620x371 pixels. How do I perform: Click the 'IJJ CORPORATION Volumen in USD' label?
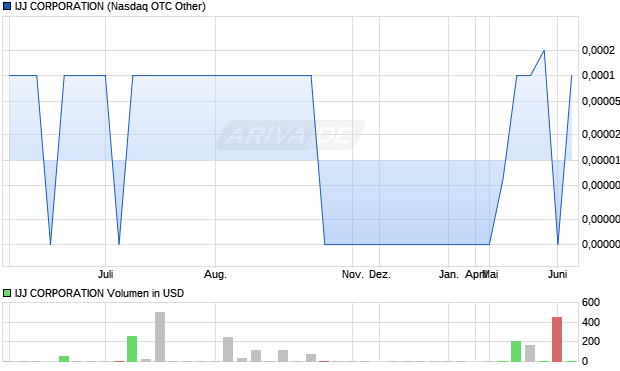coord(99,293)
